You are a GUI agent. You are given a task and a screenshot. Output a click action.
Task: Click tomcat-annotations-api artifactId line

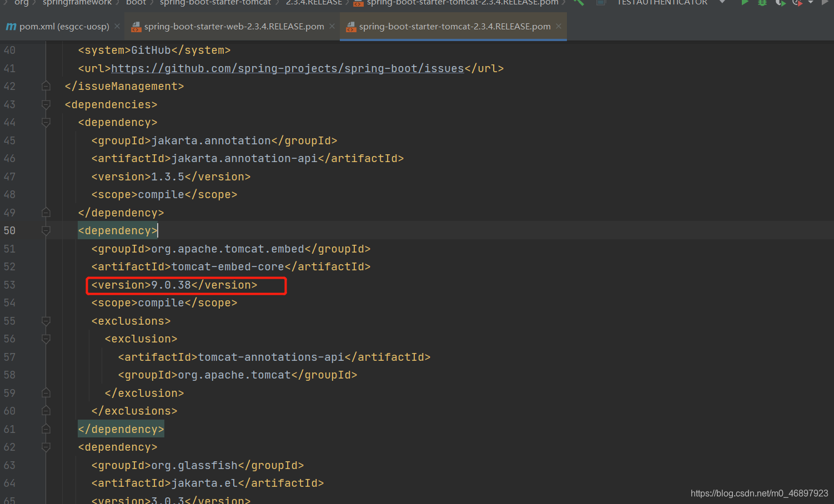pos(274,357)
